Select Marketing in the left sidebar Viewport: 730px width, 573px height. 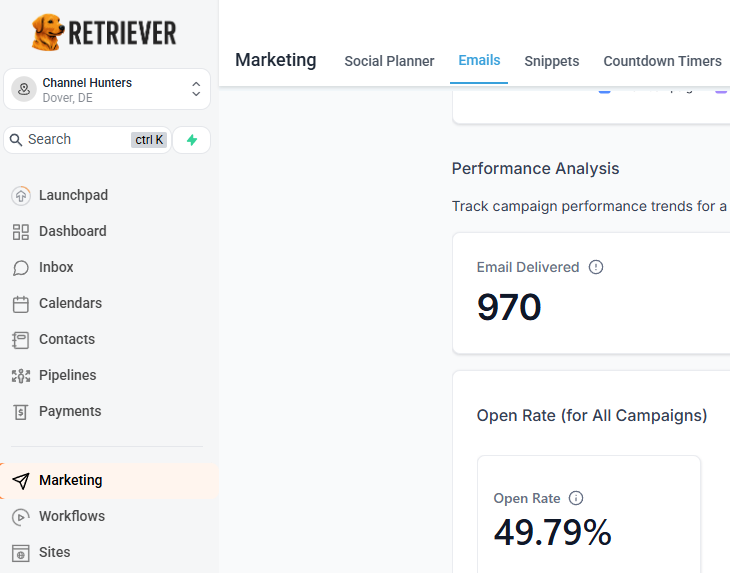(70, 480)
